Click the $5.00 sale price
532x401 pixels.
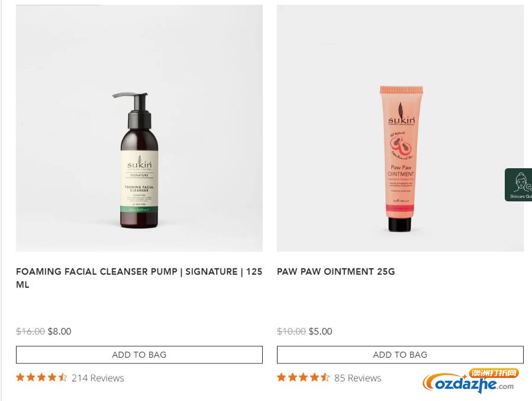click(x=320, y=331)
